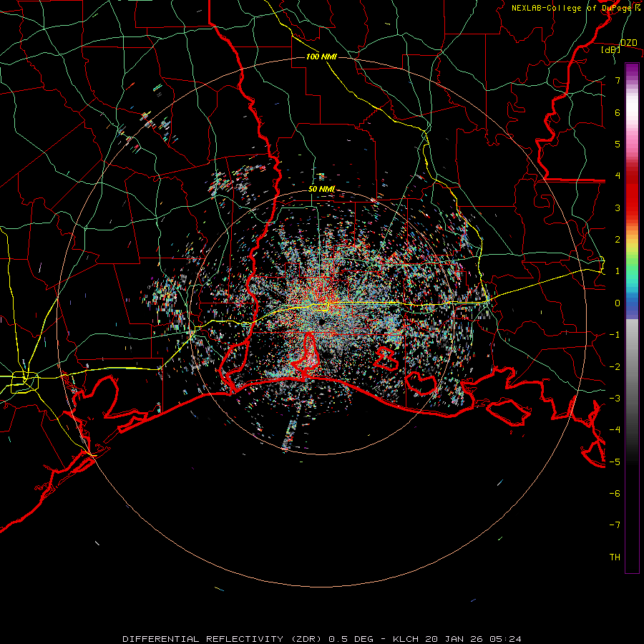Click the scale value 5

[x=618, y=144]
